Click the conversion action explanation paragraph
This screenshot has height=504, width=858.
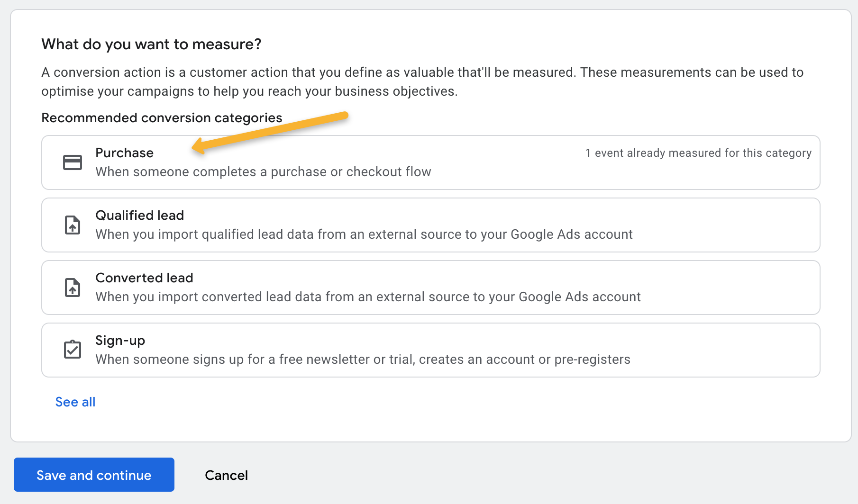click(x=422, y=81)
